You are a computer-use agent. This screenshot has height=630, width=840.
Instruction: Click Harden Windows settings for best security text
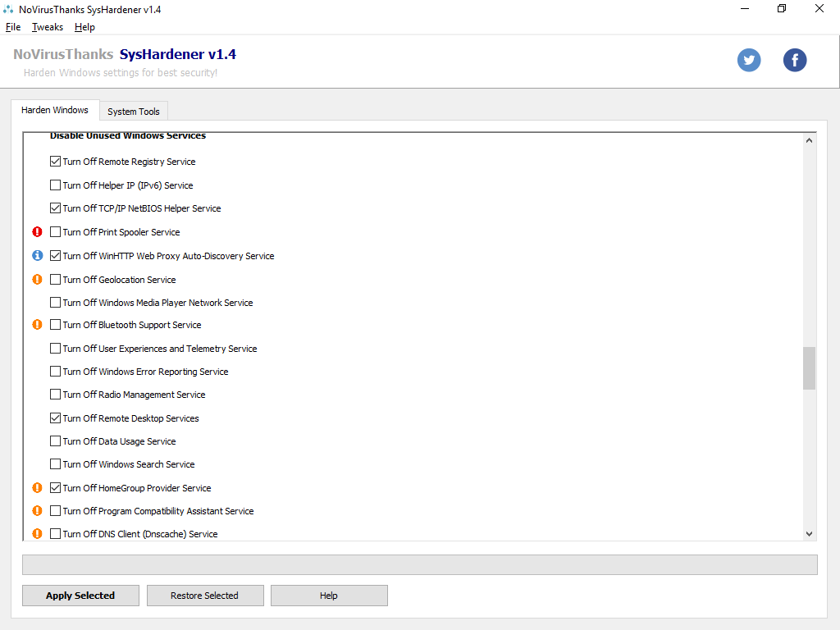(x=121, y=73)
